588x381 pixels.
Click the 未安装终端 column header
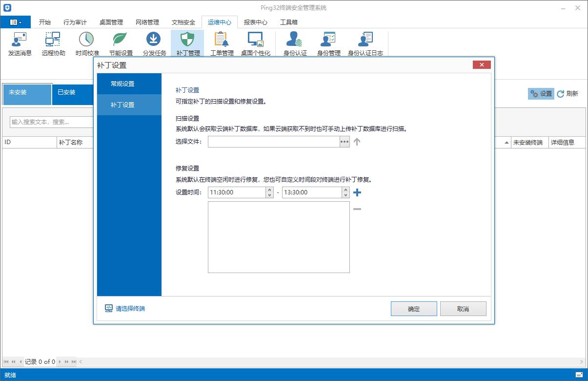tap(529, 143)
